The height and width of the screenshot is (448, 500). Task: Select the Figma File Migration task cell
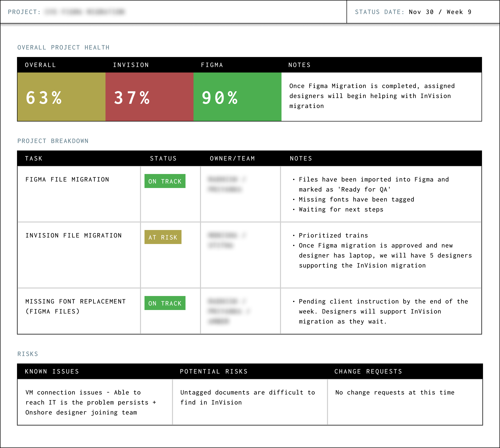coord(67,179)
